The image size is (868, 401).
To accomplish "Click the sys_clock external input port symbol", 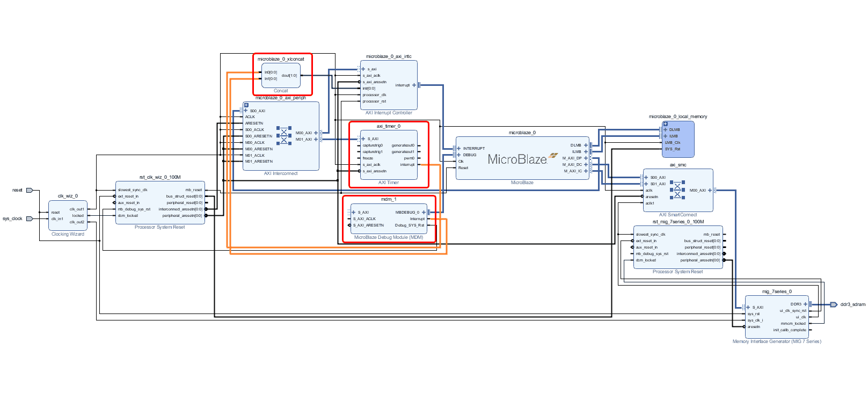I will tap(30, 218).
